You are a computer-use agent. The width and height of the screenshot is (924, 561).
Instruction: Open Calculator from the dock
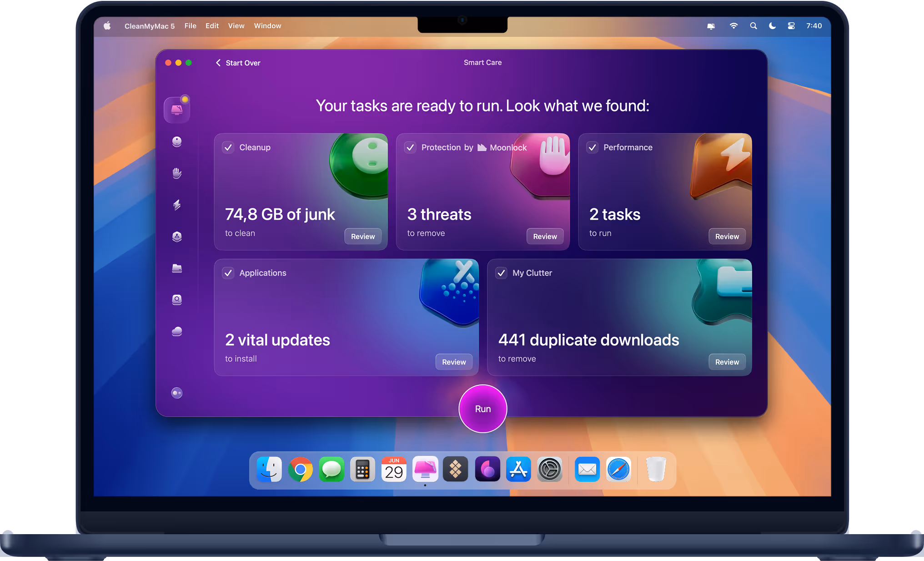[x=362, y=470]
